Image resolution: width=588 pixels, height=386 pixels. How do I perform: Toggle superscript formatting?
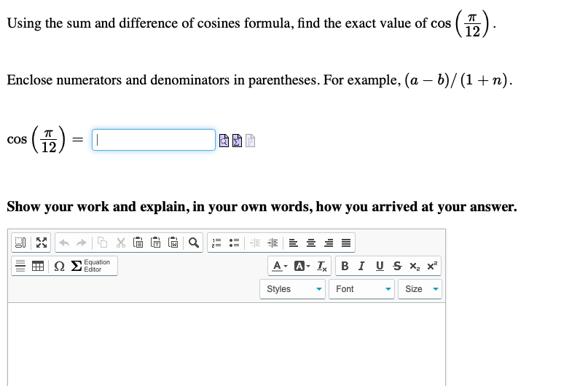tap(432, 266)
